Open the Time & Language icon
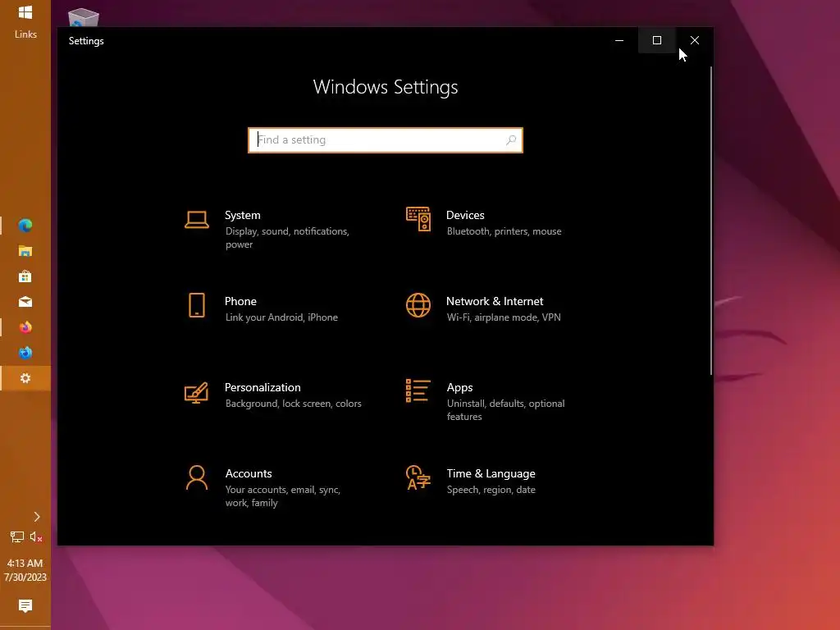The height and width of the screenshot is (630, 840). tap(418, 477)
